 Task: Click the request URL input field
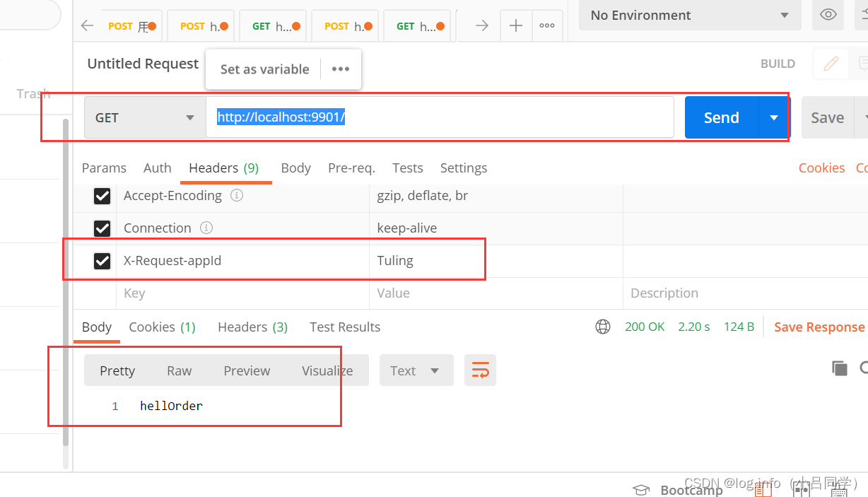440,117
